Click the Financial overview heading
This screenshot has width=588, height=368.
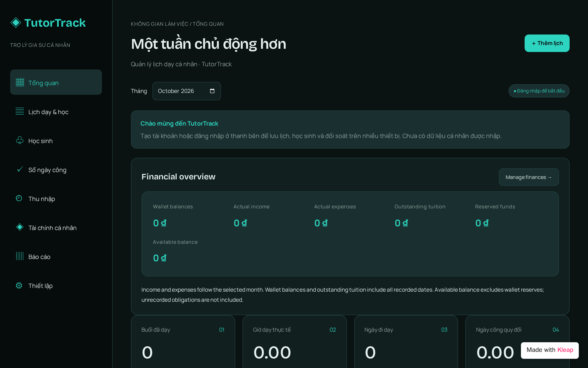178,177
